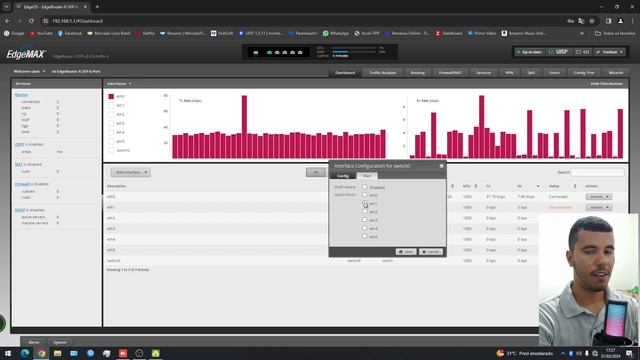Open Actions dropdown for eth1 row
The height and width of the screenshot is (360, 640).
point(599,207)
